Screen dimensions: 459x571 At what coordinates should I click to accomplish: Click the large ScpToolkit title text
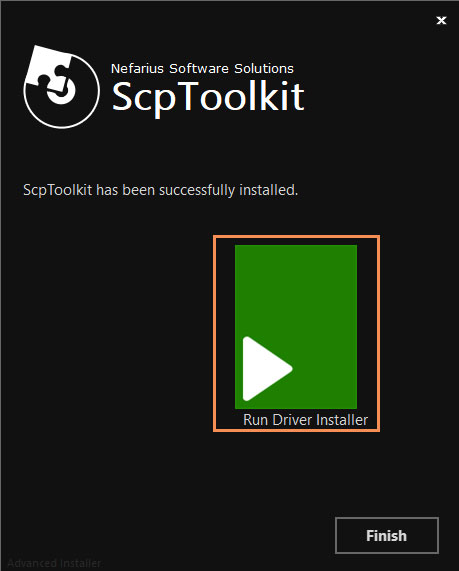pos(208,97)
